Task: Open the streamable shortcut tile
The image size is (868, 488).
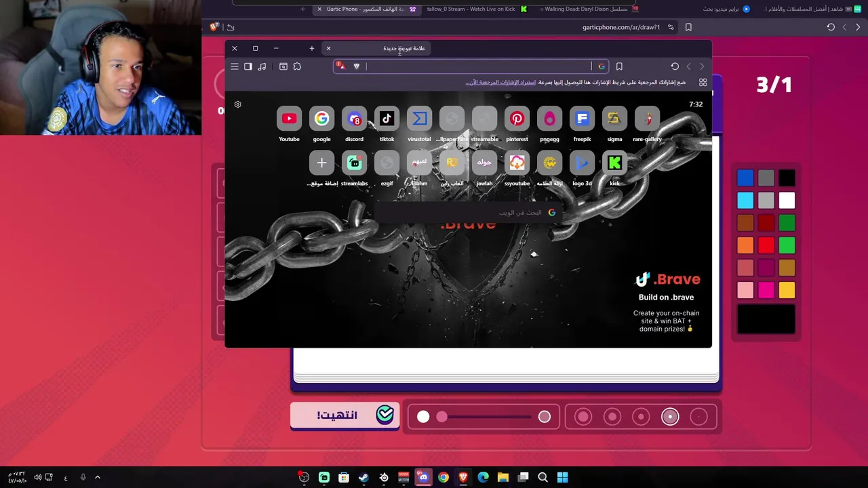Action: click(x=484, y=119)
